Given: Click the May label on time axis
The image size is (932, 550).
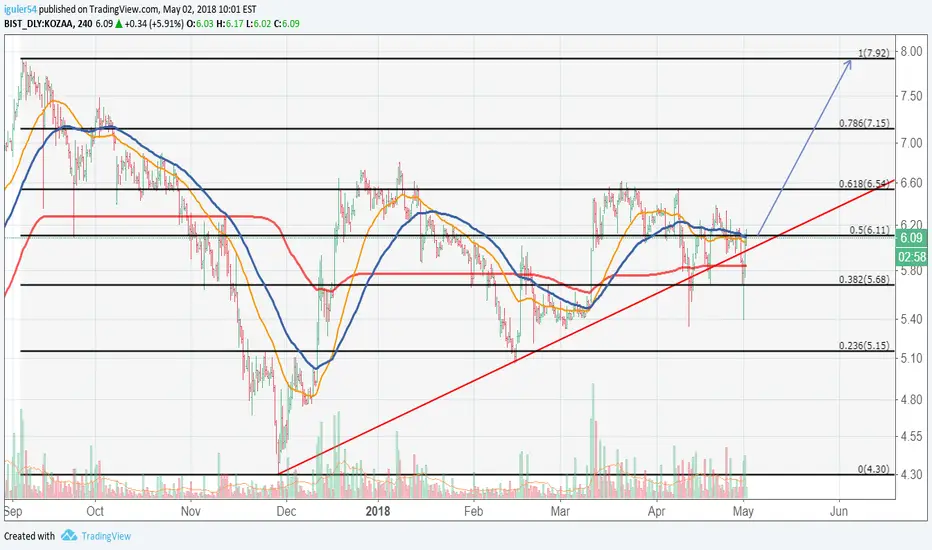Looking at the screenshot, I should pos(743,511).
